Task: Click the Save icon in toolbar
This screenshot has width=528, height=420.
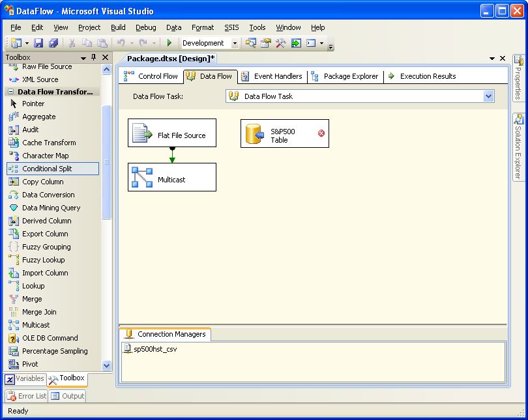Action: pos(38,43)
